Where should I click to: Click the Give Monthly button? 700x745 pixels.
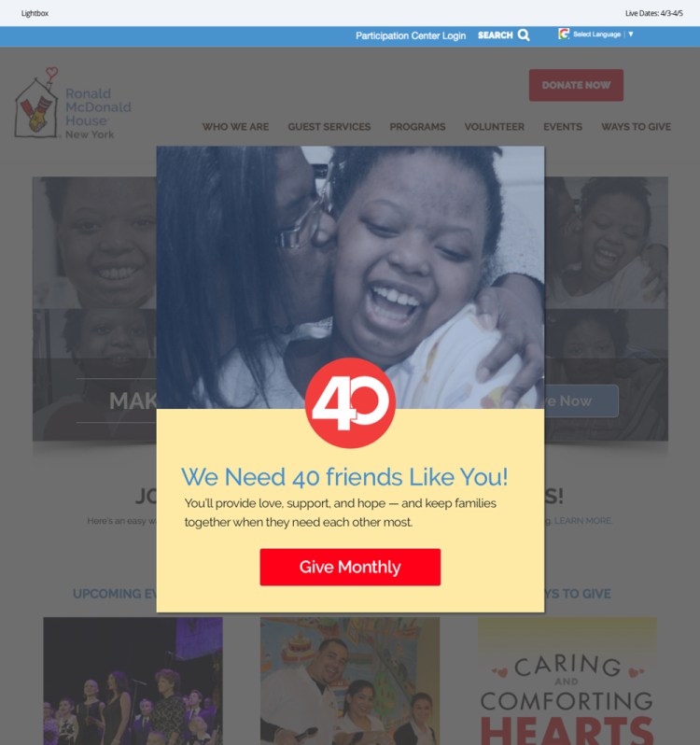coord(350,567)
